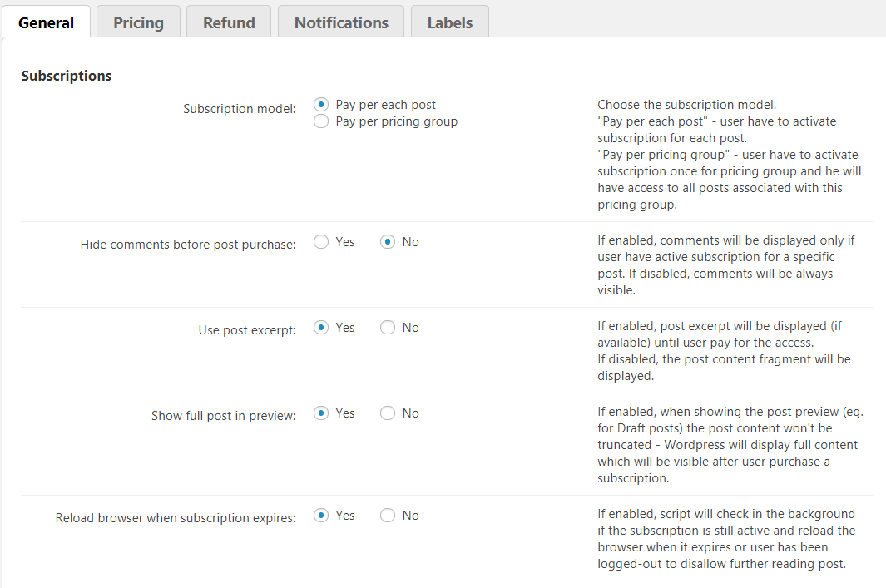Select No for 'Reload browser when subscription expires'
The image size is (886, 588).
(388, 516)
